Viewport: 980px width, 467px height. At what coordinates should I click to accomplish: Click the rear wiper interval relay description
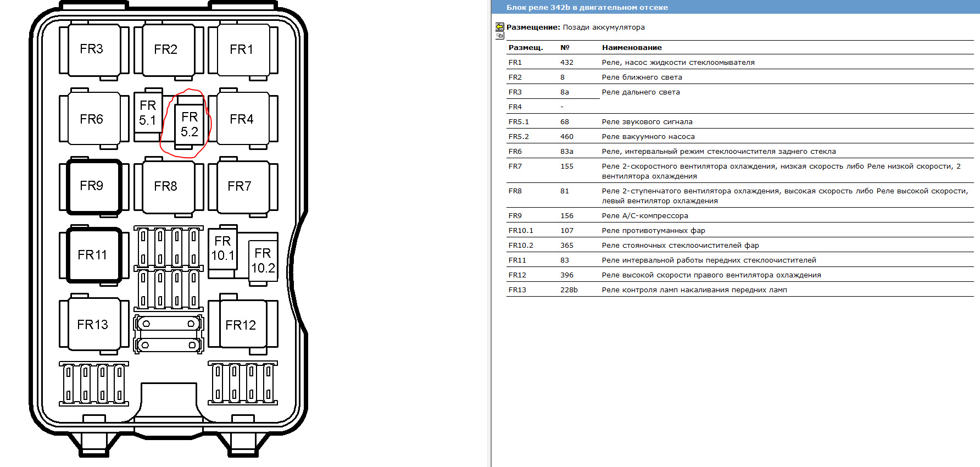tap(719, 152)
